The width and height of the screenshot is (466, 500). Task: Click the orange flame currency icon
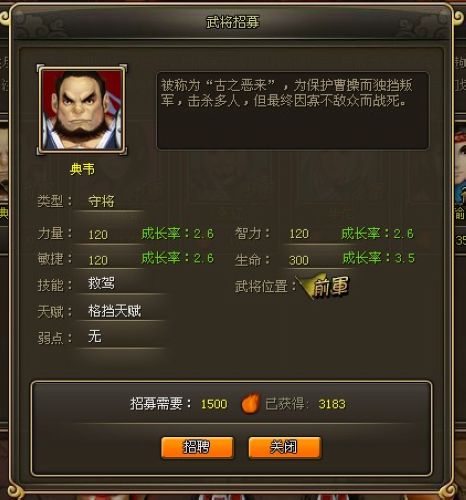(x=250, y=403)
